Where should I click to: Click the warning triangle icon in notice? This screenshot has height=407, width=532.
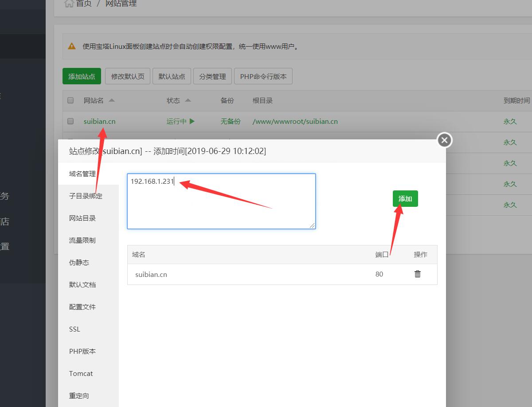[x=72, y=46]
